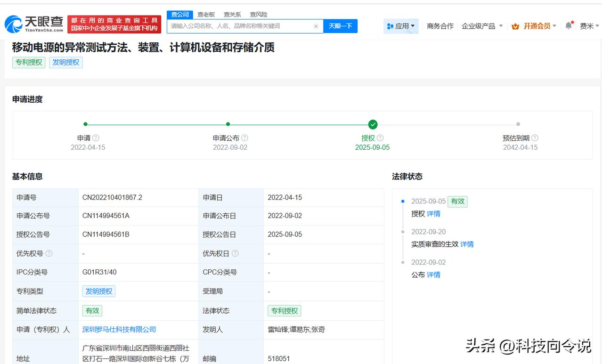The width and height of the screenshot is (602, 364).
Task: Click 有效 tag in 简单法律状态 row
Action: pos(92,311)
